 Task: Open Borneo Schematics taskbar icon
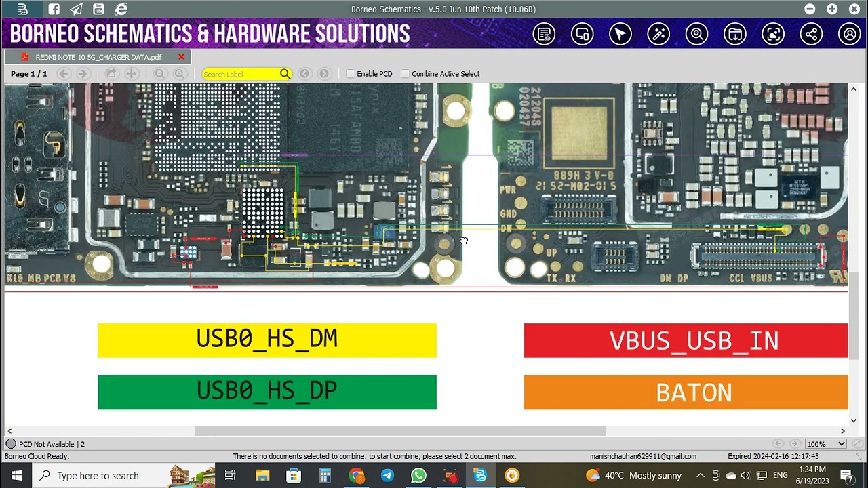click(480, 476)
